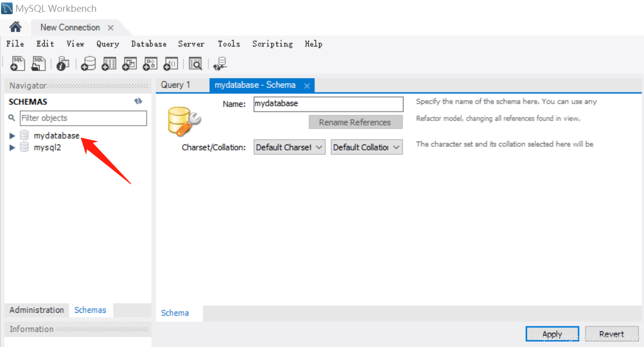Select mydatabase in the schema tree
This screenshot has width=644, height=347.
[x=56, y=136]
